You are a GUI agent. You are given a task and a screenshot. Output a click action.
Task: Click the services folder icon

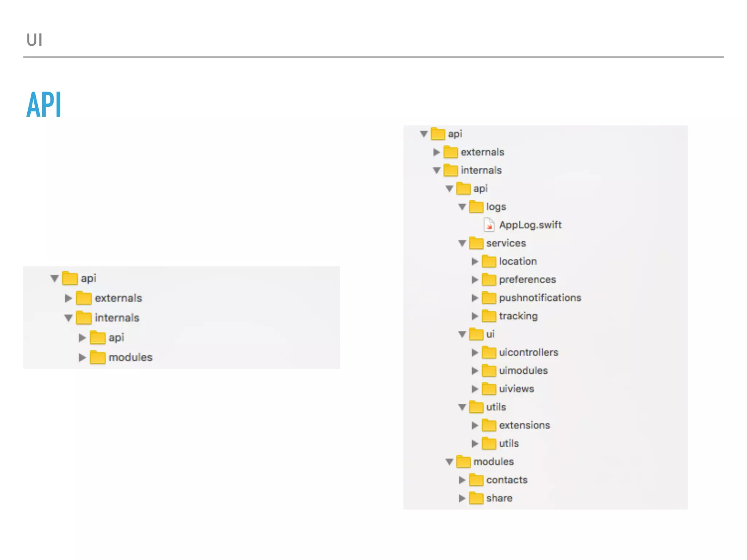476,243
